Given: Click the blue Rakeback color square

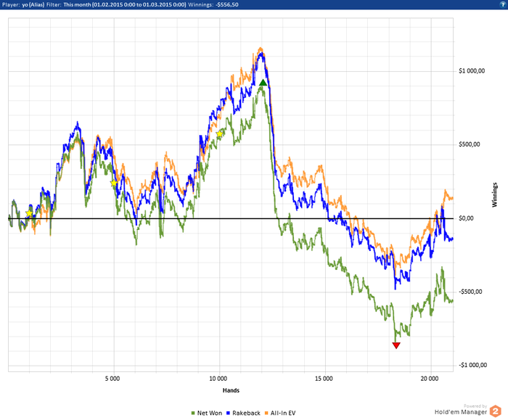Looking at the screenshot, I should pos(228,413).
